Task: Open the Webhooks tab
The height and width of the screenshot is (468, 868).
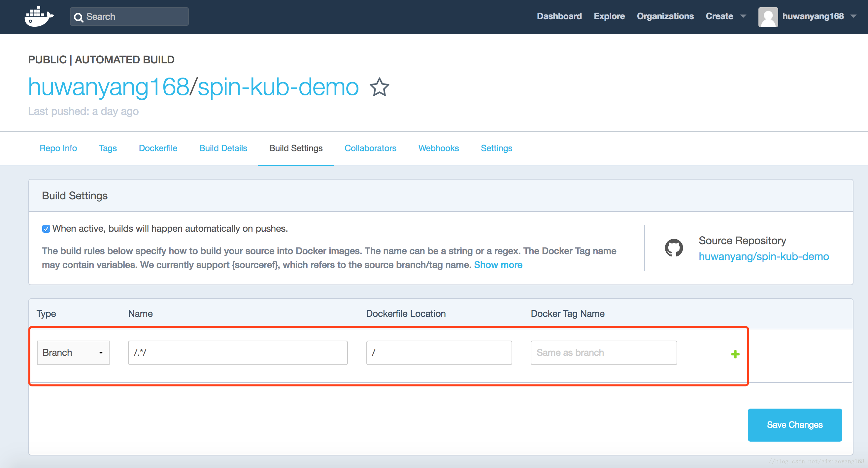Action: 438,148
